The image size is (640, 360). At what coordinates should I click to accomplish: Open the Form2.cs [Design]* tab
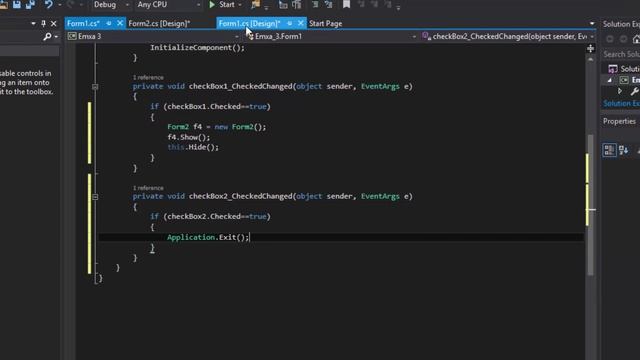[159, 24]
